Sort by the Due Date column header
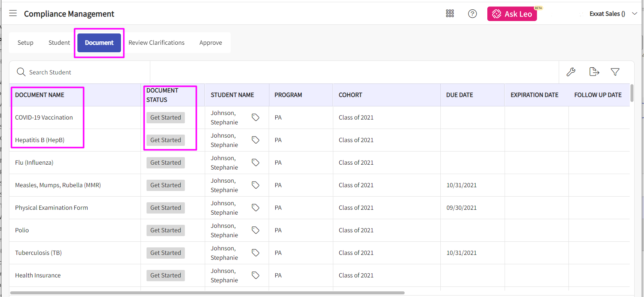This screenshot has width=644, height=297. (460, 95)
